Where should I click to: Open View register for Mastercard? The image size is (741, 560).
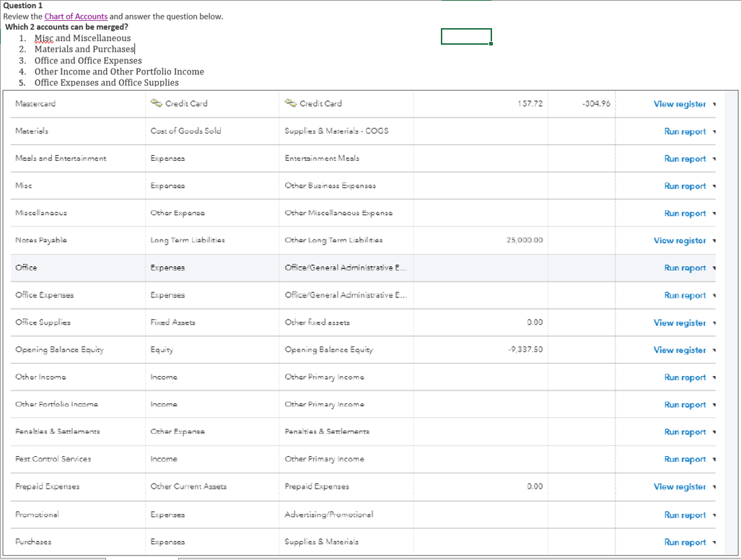679,104
